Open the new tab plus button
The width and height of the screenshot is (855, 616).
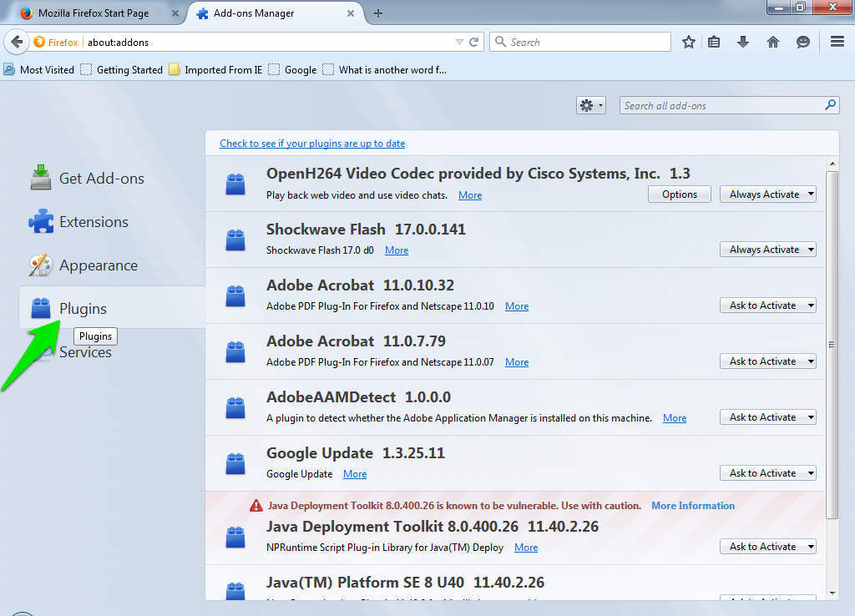pos(378,13)
